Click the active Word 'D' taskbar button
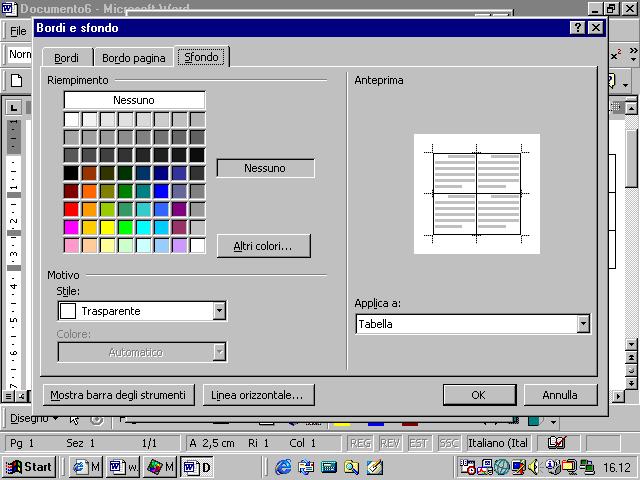The image size is (640, 480). click(x=197, y=467)
